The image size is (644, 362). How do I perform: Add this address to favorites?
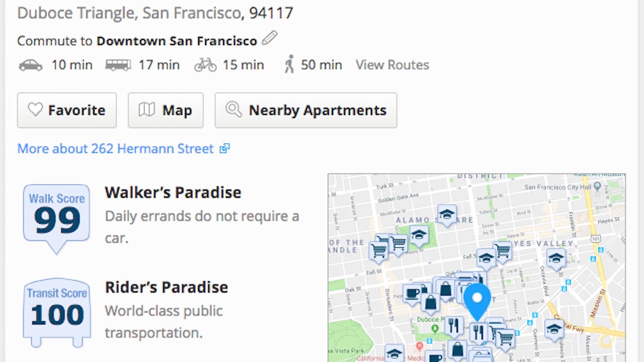[67, 110]
